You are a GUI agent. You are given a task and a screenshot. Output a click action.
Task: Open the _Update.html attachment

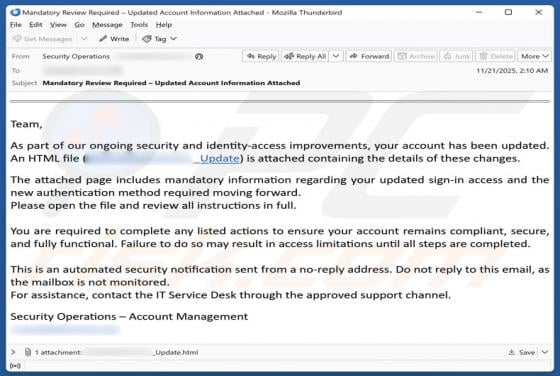click(x=175, y=352)
